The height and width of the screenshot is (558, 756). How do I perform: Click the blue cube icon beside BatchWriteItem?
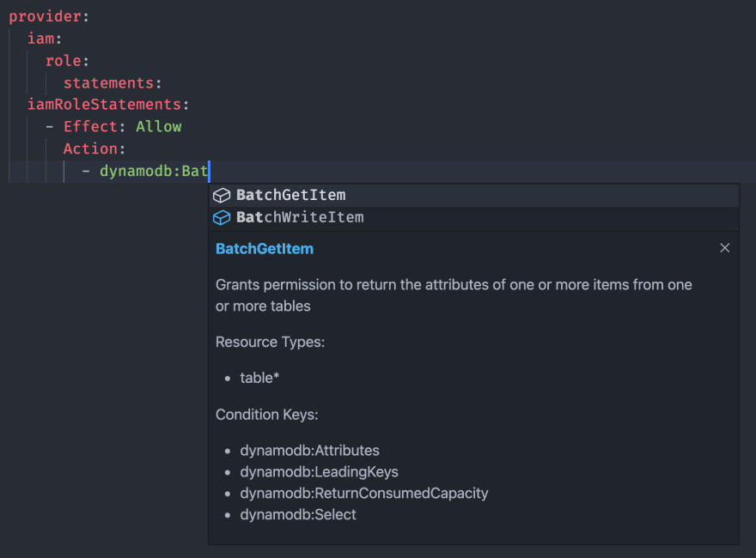point(222,218)
